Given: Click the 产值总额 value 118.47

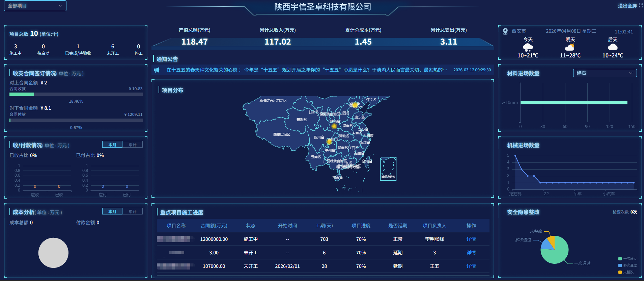Looking at the screenshot, I should [194, 42].
